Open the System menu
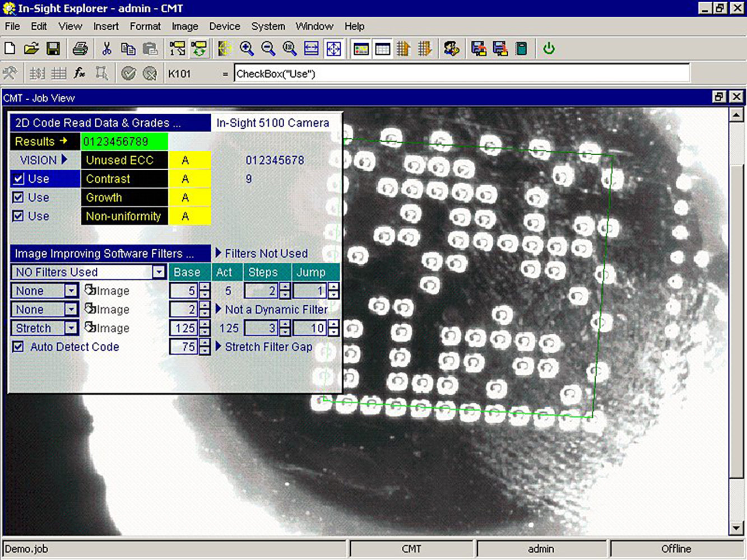 point(268,26)
